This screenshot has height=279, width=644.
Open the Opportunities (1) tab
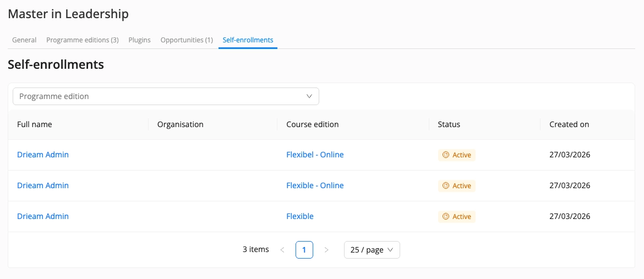[x=187, y=40]
